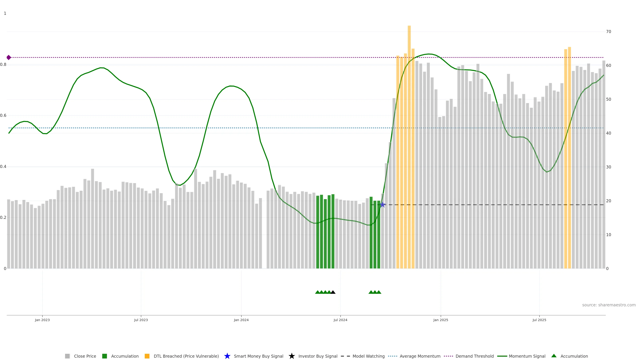Click the purple diamond on the Demand Threshold line
Viewport: 644px width, 362px height.
coord(9,57)
